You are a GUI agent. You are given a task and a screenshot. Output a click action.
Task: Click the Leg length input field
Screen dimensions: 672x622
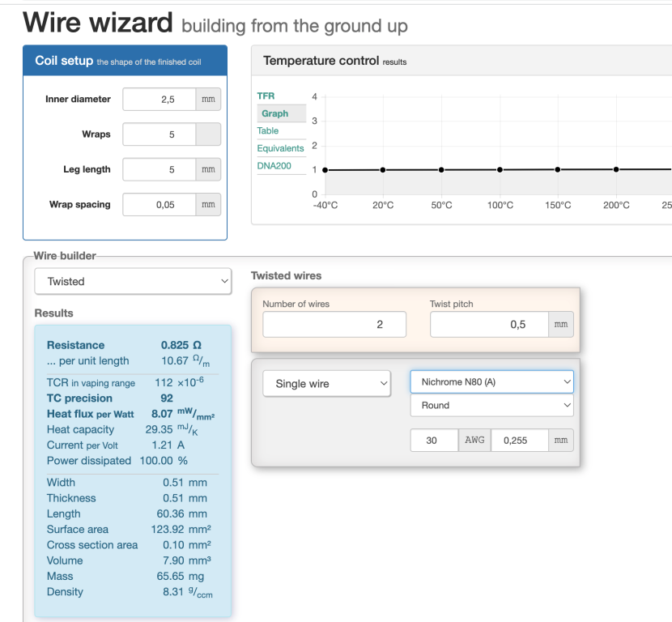159,170
